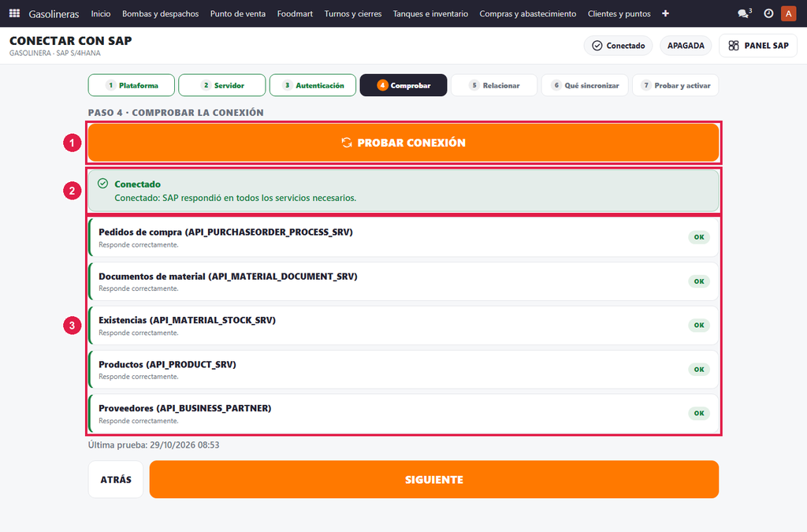Click the ATRÁS button
Screen dimensions: 807x532
(116, 479)
